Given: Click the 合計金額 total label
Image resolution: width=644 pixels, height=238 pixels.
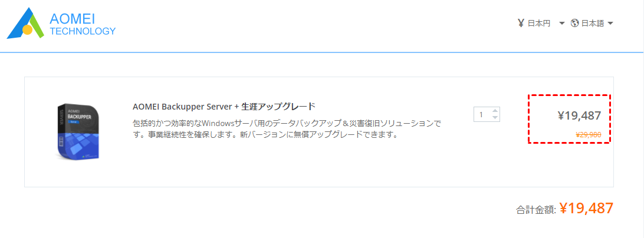Looking at the screenshot, I should 536,210.
